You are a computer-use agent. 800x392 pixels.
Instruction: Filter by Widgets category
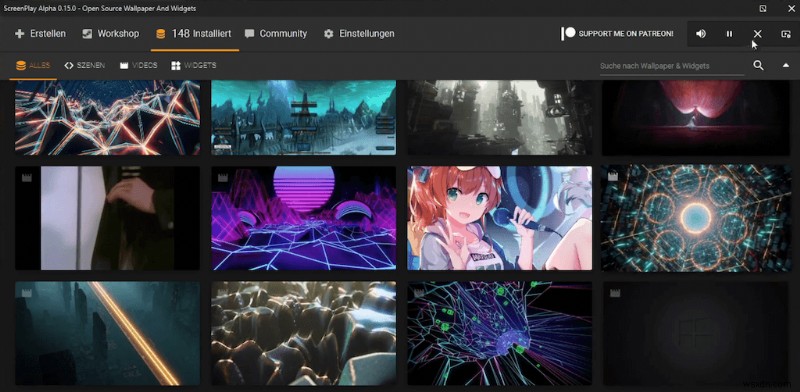[x=193, y=66]
